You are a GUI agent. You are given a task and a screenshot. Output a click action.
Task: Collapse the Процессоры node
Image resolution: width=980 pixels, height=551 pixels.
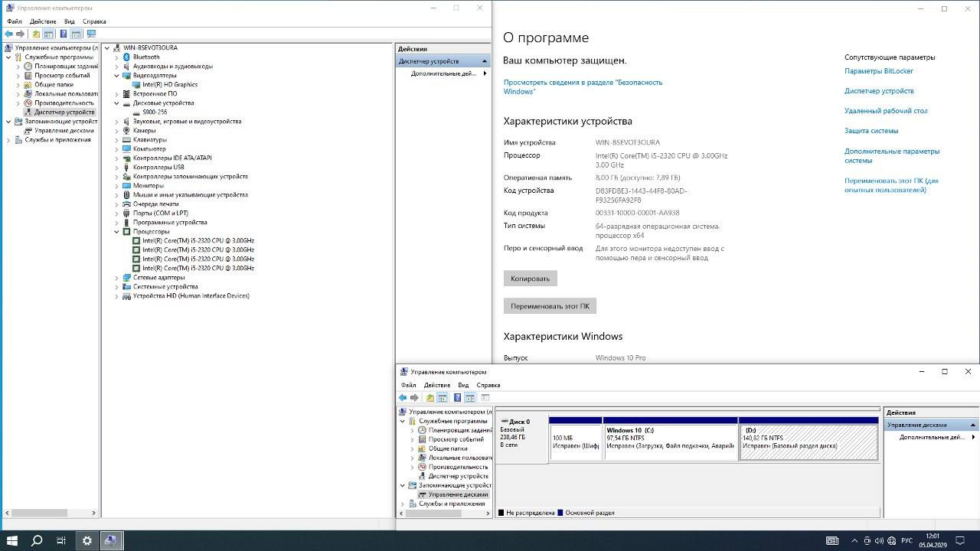click(x=117, y=232)
